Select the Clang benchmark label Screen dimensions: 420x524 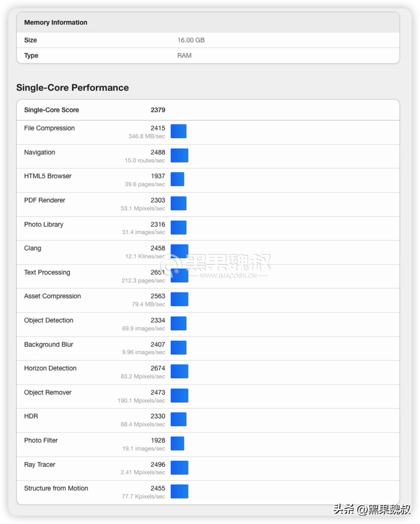pyautogui.click(x=33, y=248)
